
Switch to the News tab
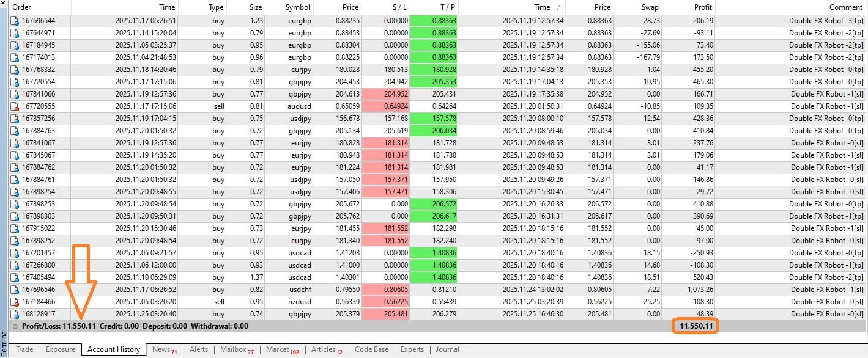[x=160, y=349]
